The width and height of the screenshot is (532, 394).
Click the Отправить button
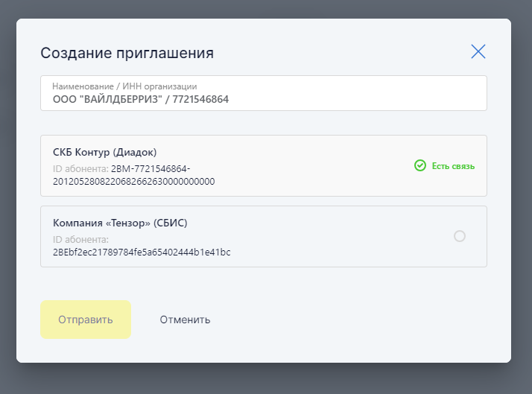(x=86, y=320)
